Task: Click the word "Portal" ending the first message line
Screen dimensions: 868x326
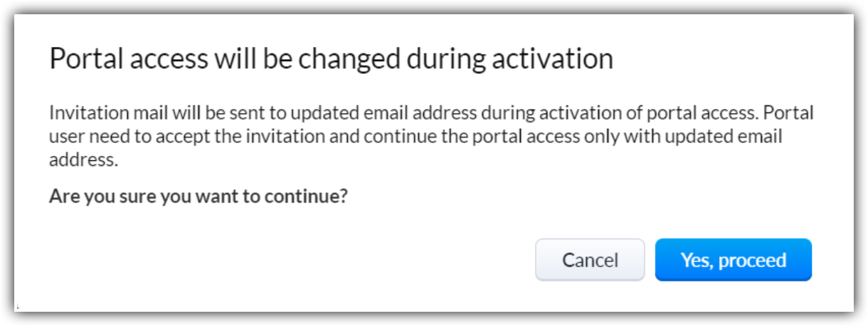Action: tap(792, 114)
